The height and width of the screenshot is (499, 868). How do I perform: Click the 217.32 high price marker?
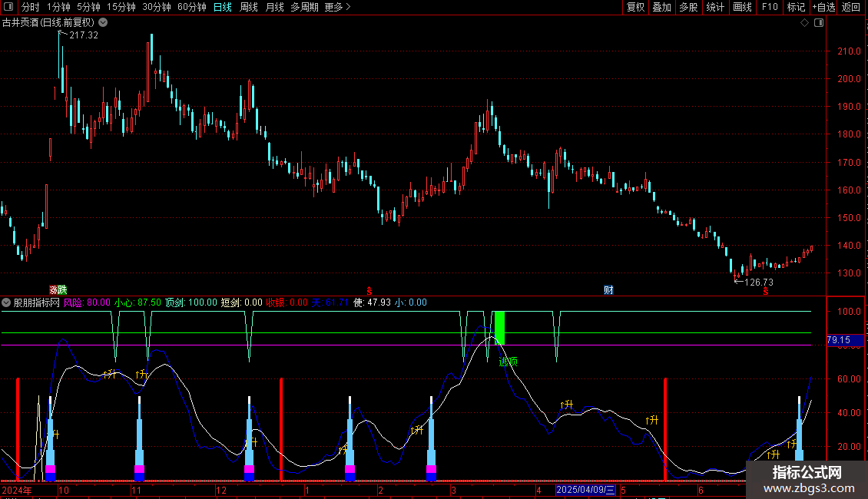pyautogui.click(x=83, y=35)
